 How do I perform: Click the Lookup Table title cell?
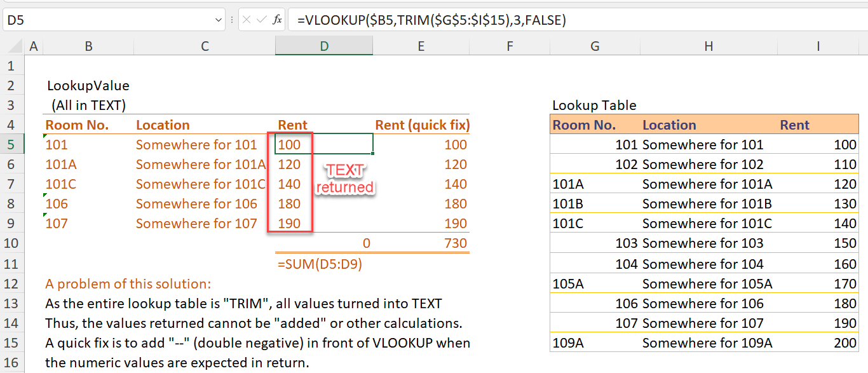pos(594,105)
